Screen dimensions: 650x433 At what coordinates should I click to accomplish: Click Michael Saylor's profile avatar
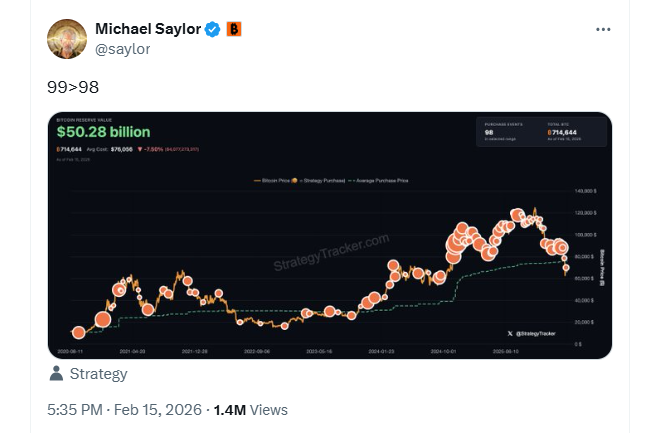(x=67, y=38)
